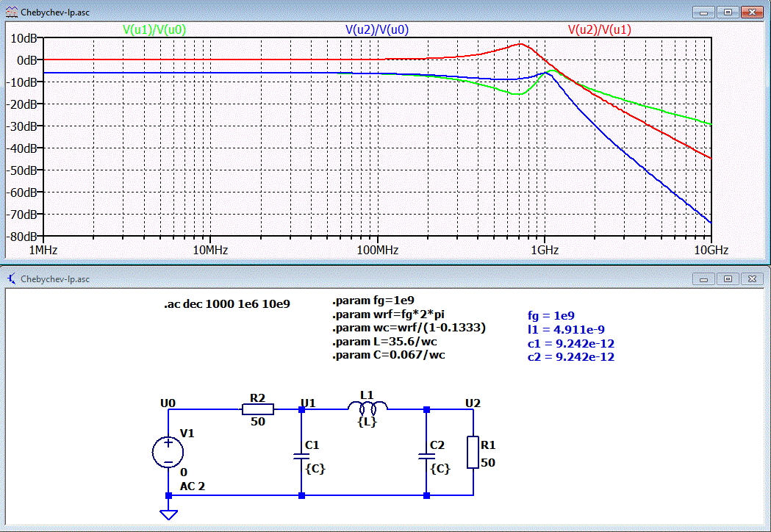The image size is (771, 532).
Task: Click the .param fg=1e9 directive
Action: click(373, 301)
